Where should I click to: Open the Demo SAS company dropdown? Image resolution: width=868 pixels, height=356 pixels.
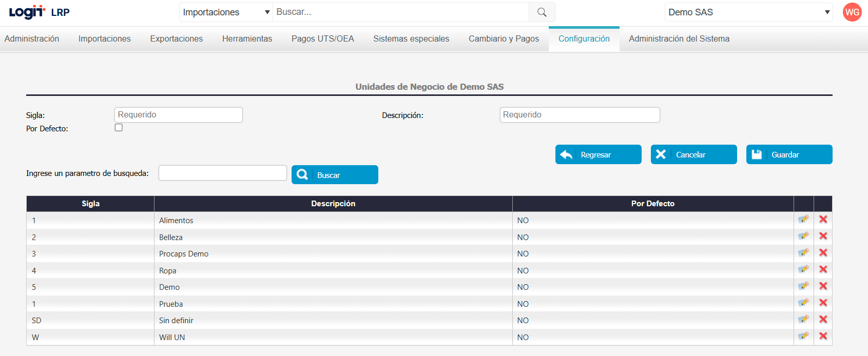click(x=748, y=12)
